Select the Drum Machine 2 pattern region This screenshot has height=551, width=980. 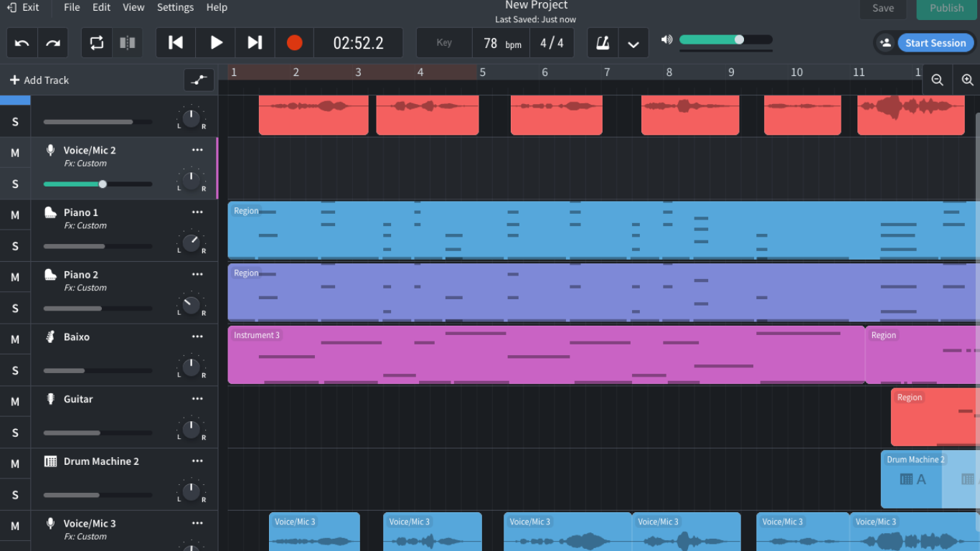tap(930, 479)
